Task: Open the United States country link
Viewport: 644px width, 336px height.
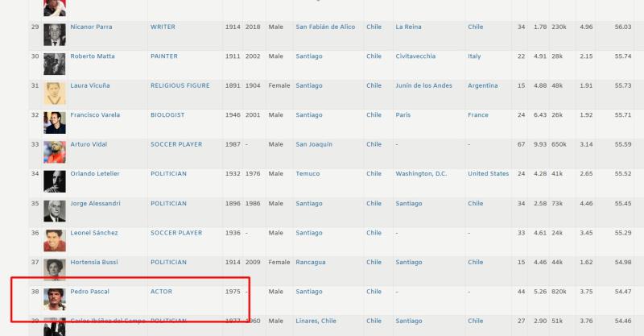Action: [489, 174]
